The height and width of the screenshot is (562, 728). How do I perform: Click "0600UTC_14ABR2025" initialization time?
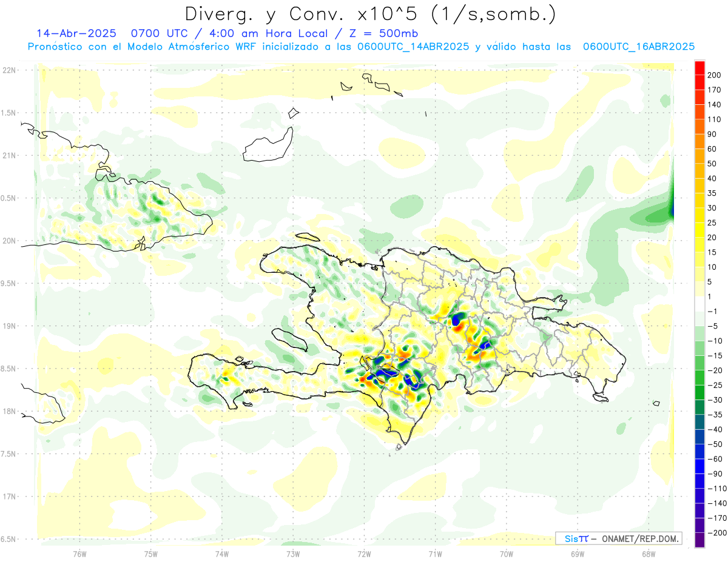point(413,47)
